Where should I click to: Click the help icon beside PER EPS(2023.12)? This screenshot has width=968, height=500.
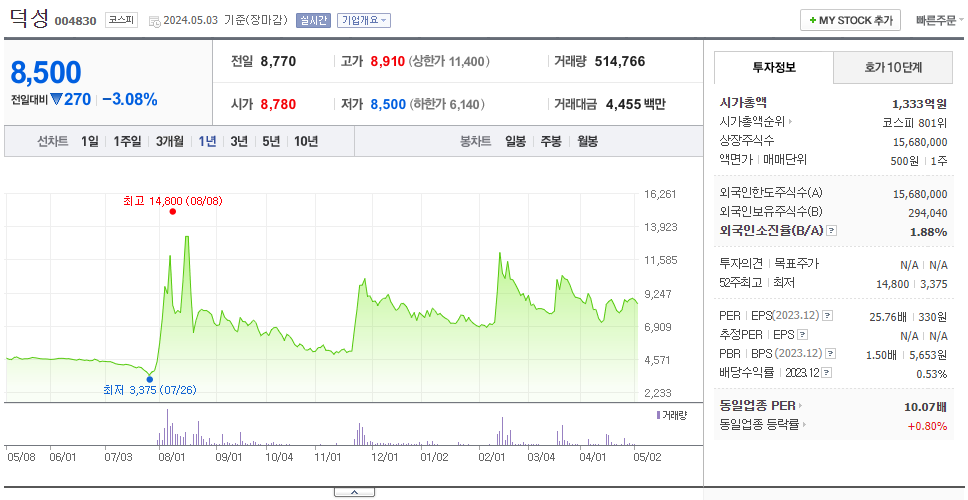coord(828,315)
